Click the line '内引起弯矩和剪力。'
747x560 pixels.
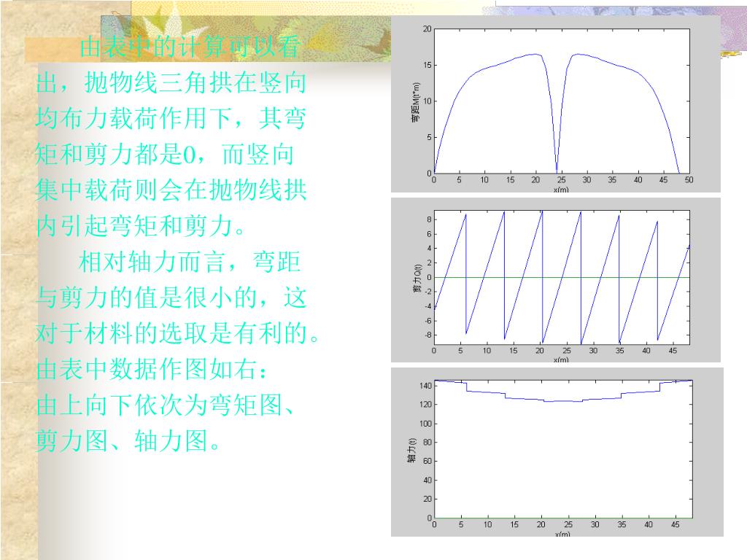pos(141,226)
